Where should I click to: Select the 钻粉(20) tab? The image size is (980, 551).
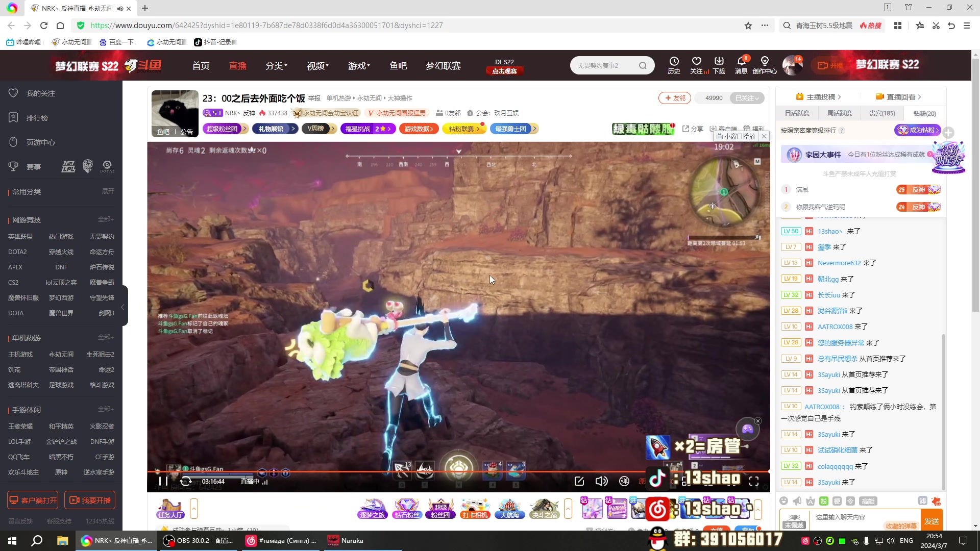click(924, 113)
